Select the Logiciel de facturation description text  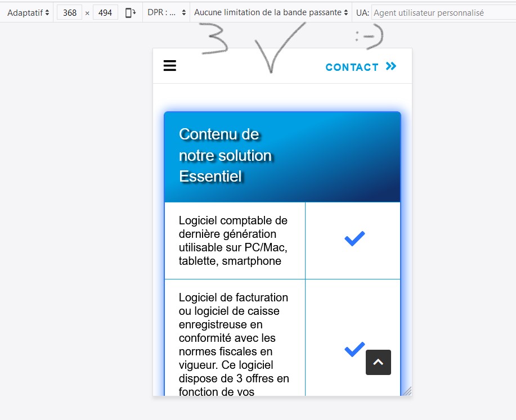234,344
